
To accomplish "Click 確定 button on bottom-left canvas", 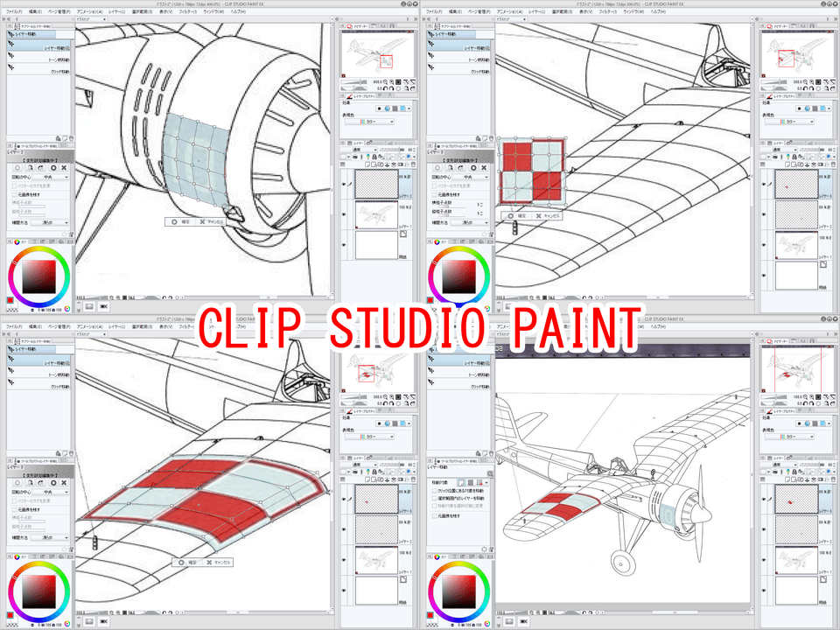I will pos(188,563).
